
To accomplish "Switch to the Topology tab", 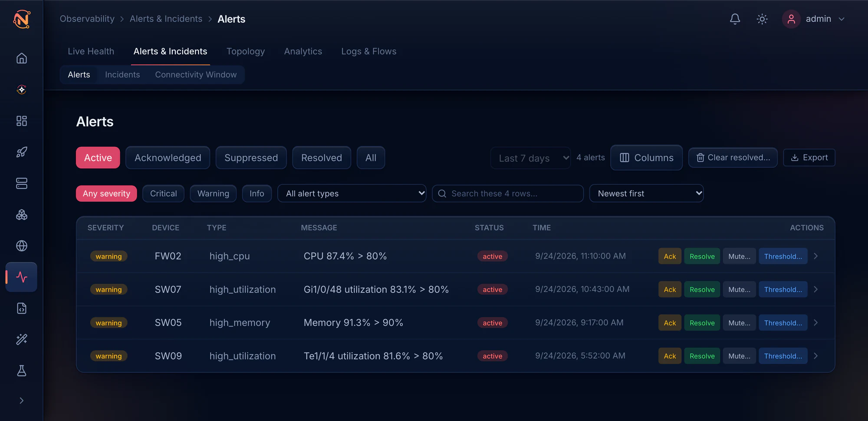I will pos(246,51).
